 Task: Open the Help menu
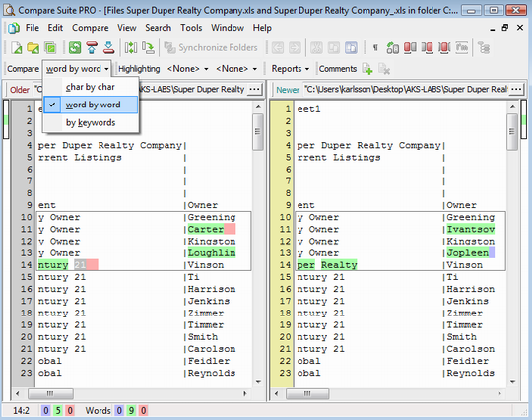262,28
